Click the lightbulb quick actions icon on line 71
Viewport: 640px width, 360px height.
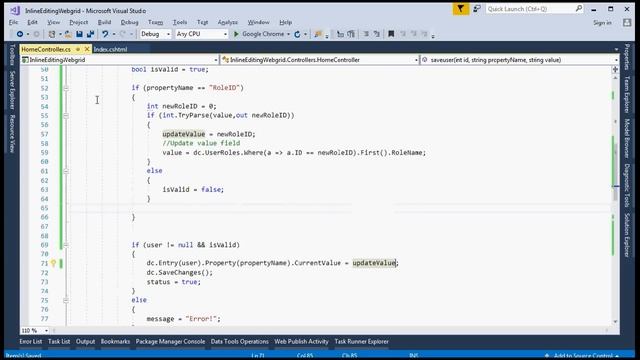tap(53, 263)
